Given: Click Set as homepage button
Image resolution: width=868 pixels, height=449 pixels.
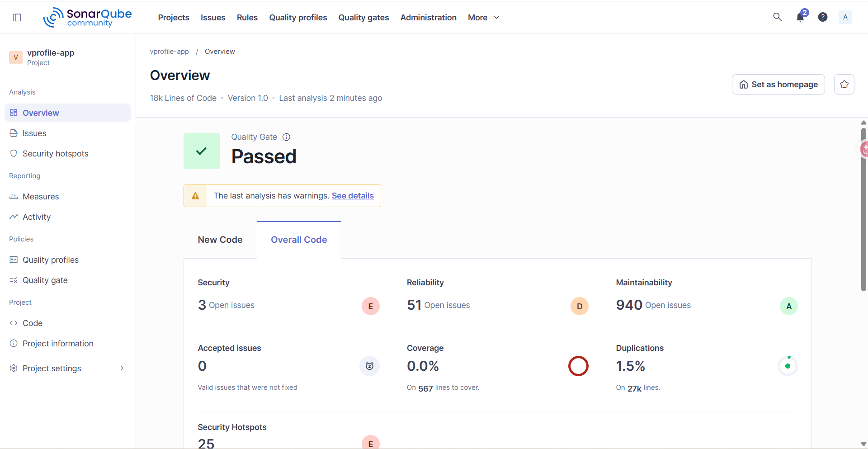Looking at the screenshot, I should coord(778,85).
